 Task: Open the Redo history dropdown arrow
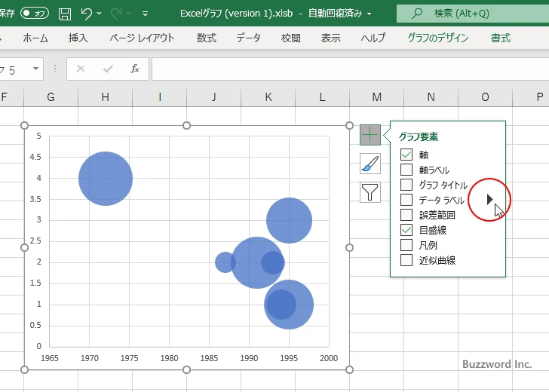(x=128, y=14)
